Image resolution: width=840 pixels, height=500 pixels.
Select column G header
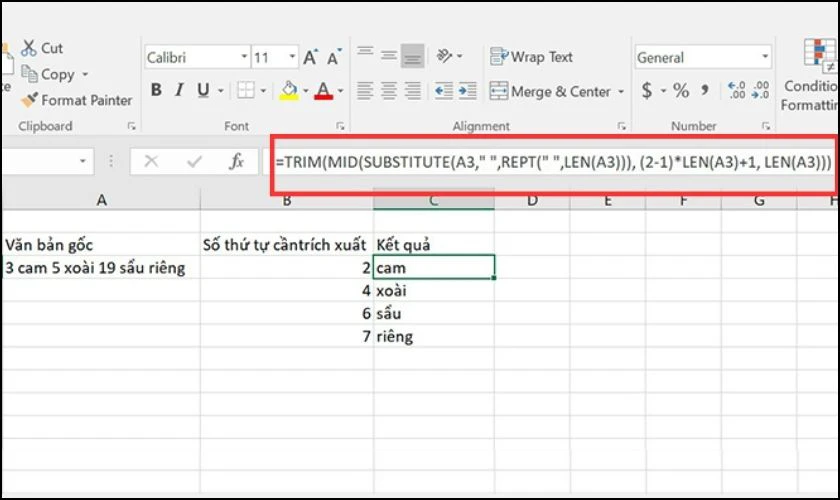[x=759, y=200]
